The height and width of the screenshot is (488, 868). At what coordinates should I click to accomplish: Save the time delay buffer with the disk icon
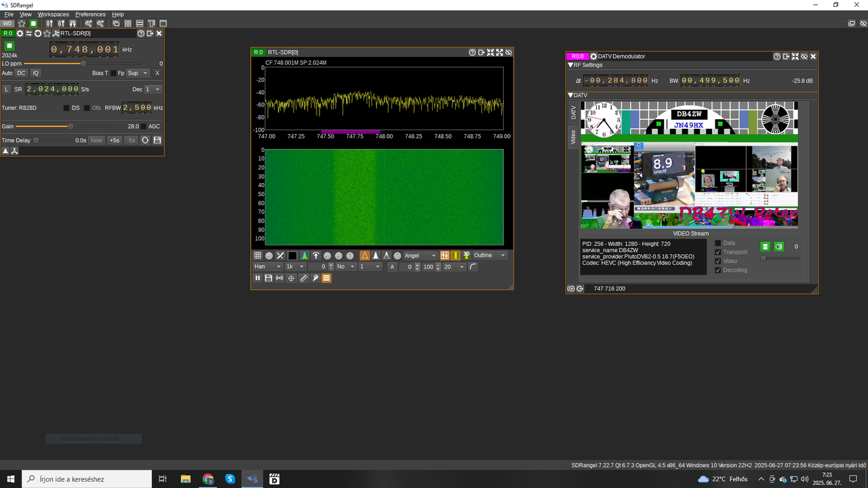[157, 140]
